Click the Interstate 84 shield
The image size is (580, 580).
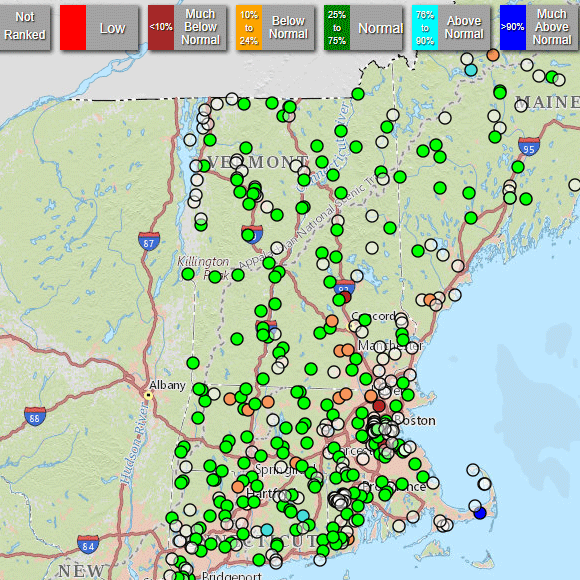(88, 544)
